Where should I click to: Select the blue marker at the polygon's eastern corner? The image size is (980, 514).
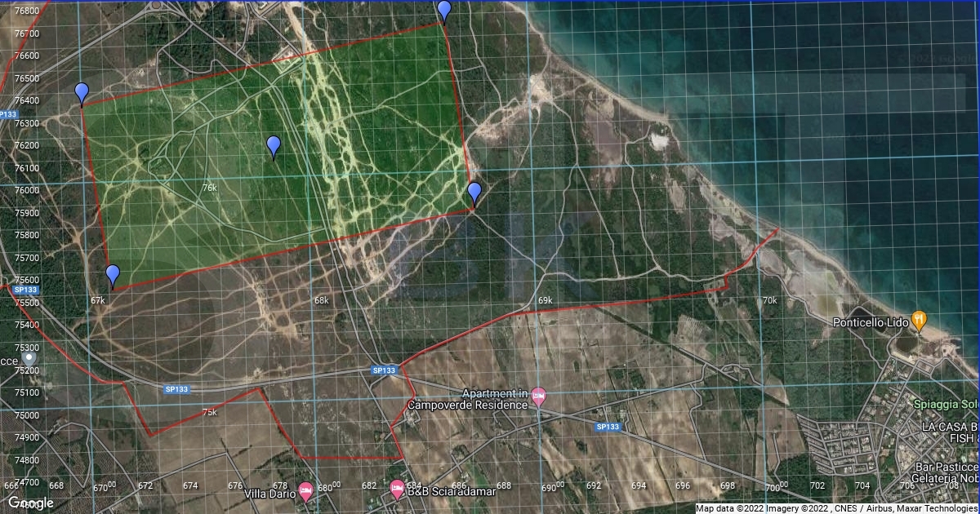point(474,193)
